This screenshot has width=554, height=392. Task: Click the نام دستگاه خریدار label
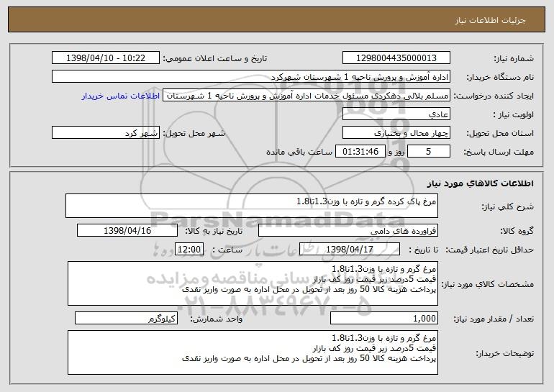click(x=500, y=77)
